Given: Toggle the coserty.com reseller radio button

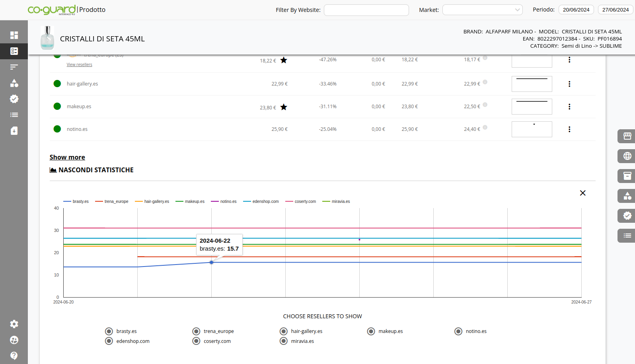Looking at the screenshot, I should pos(196,341).
